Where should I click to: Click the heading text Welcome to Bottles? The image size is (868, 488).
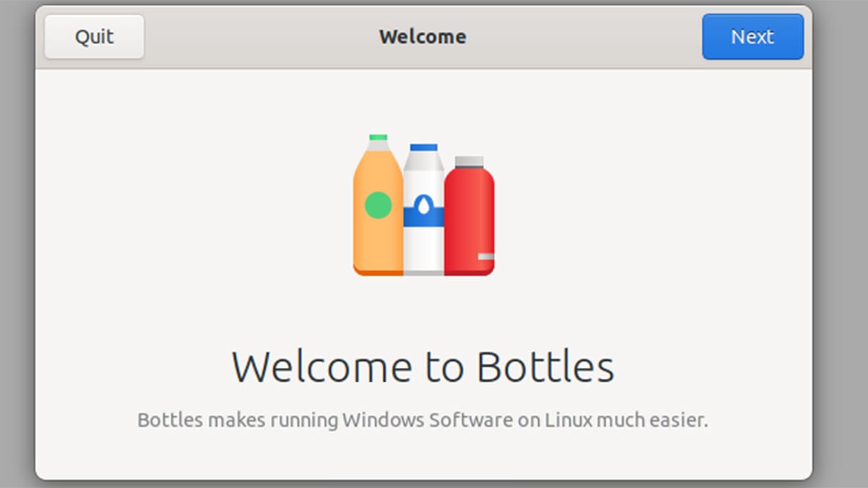click(423, 366)
